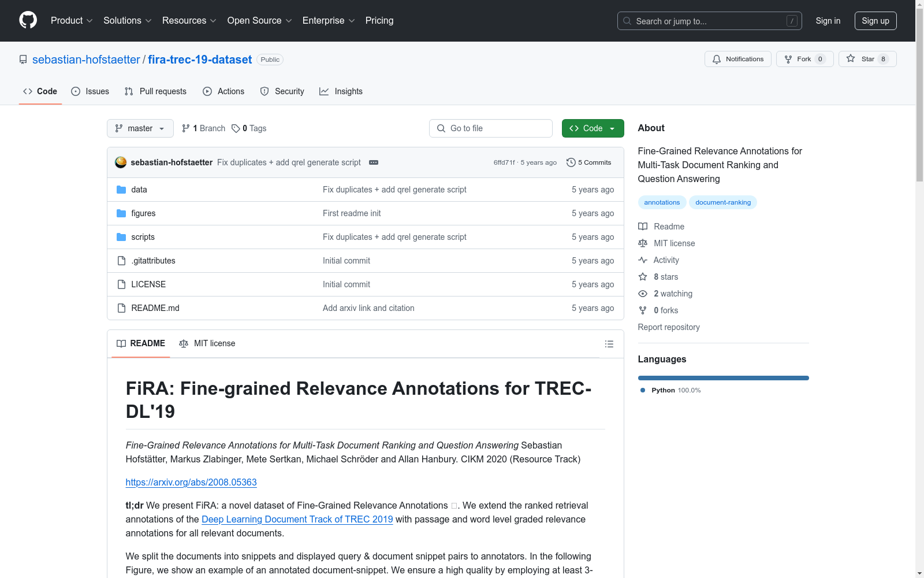Open commit 6ffd71f
This screenshot has width=924, height=578.
(x=504, y=162)
